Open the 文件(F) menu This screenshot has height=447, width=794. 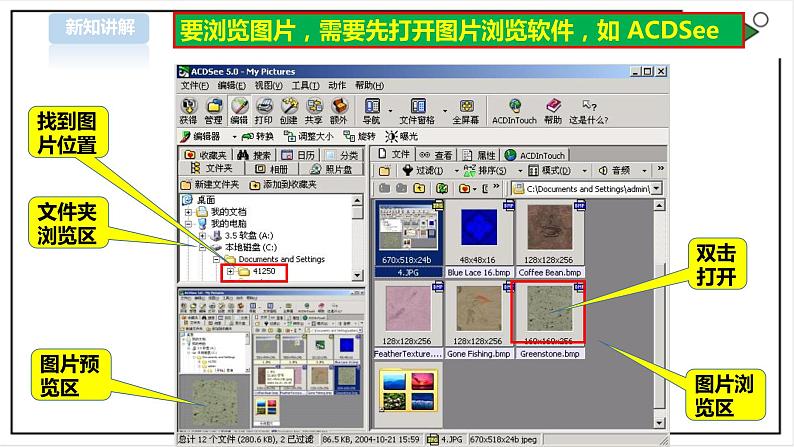point(195,86)
